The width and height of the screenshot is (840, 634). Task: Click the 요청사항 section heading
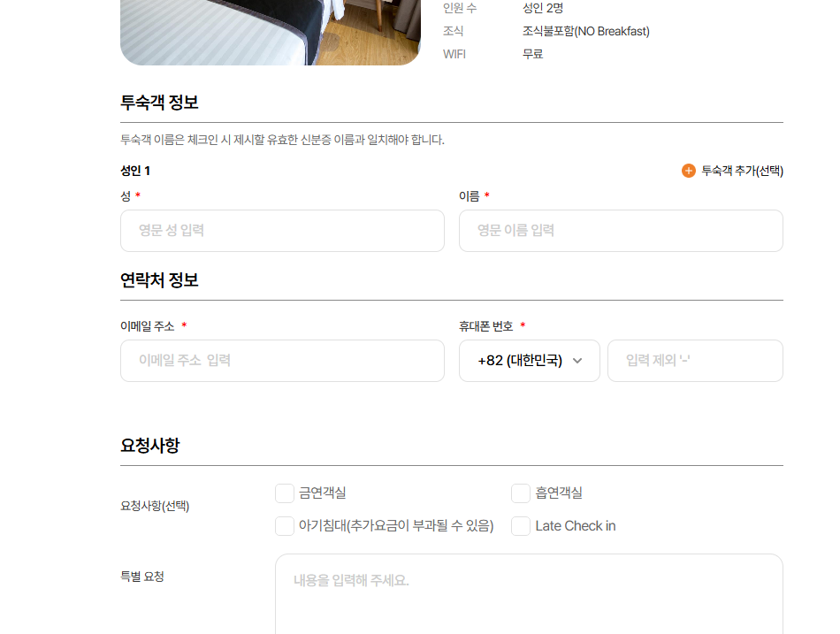[150, 446]
